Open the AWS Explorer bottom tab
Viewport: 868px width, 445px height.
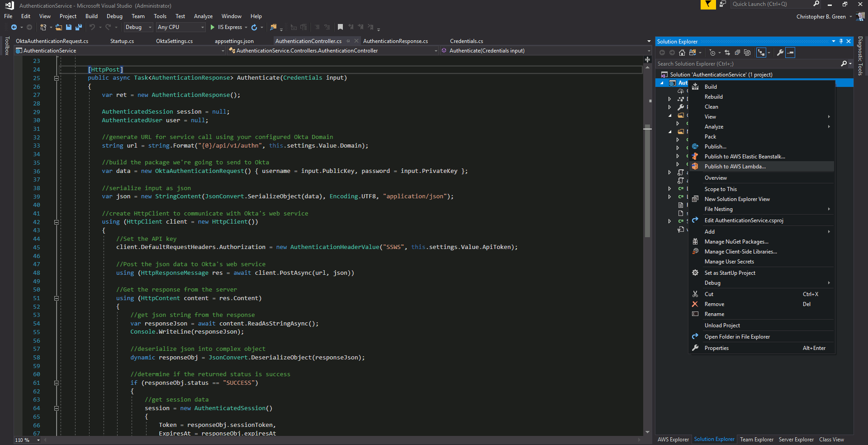pyautogui.click(x=673, y=439)
